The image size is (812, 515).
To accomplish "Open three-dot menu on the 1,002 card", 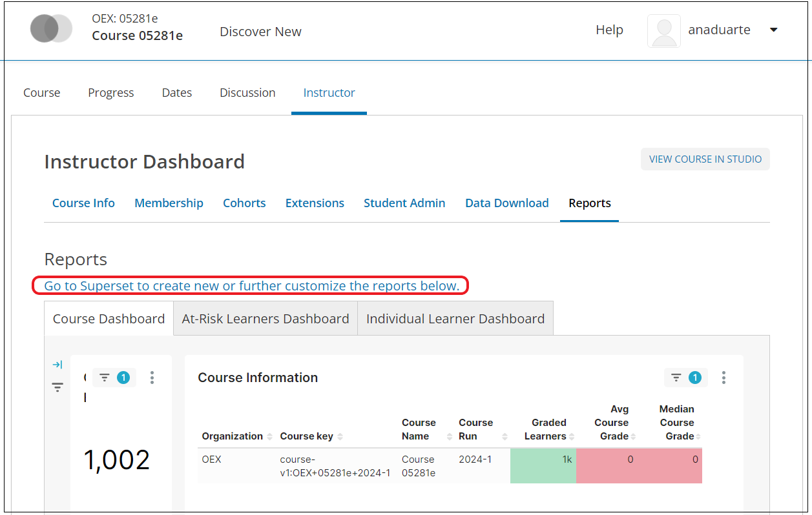I will [152, 378].
